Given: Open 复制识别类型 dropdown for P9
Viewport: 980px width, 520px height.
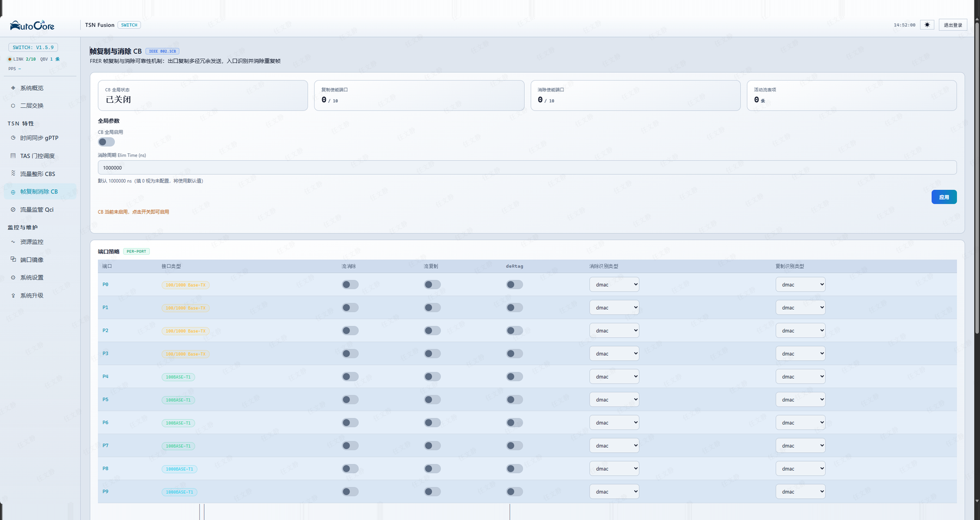Looking at the screenshot, I should (x=800, y=492).
